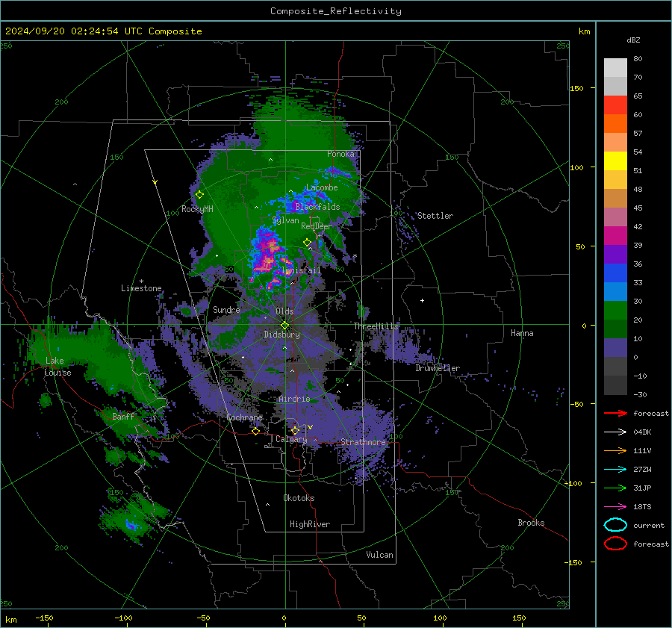
Task: Click the yellow diamond marker above Calgary
Action: pos(295,430)
